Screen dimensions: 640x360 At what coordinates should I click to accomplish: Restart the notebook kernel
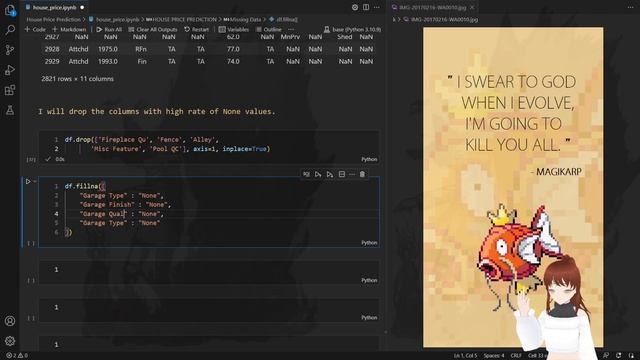pyautogui.click(x=196, y=29)
